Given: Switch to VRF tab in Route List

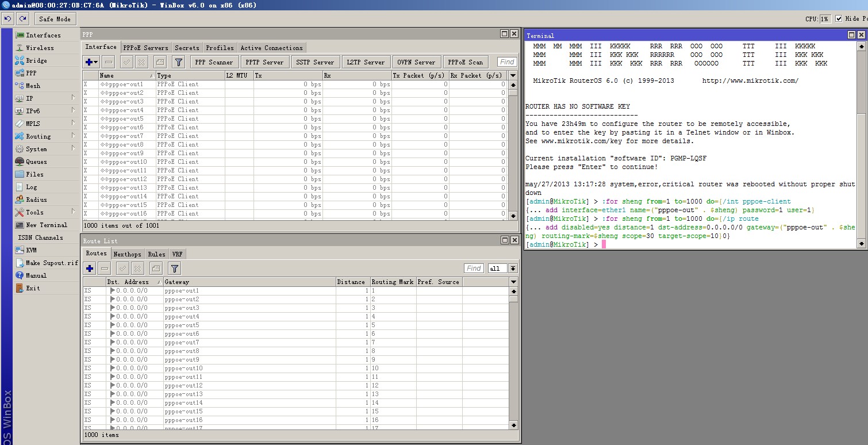Looking at the screenshot, I should coord(178,254).
